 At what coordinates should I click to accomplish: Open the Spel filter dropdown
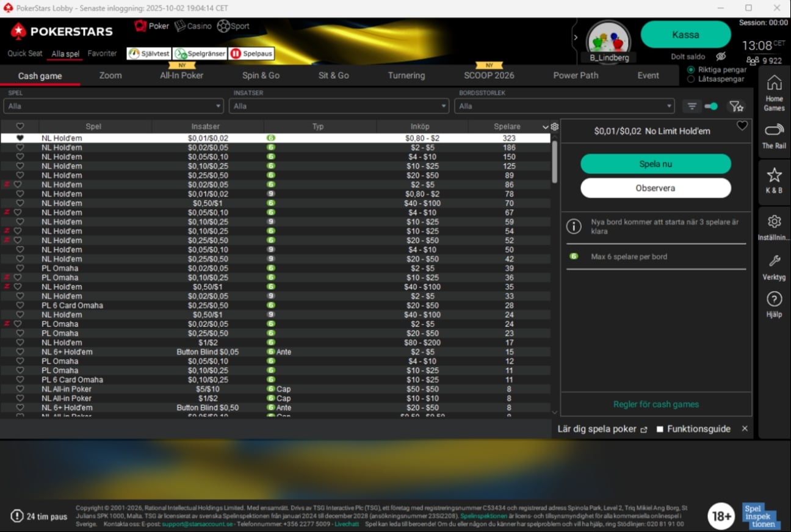(x=114, y=106)
